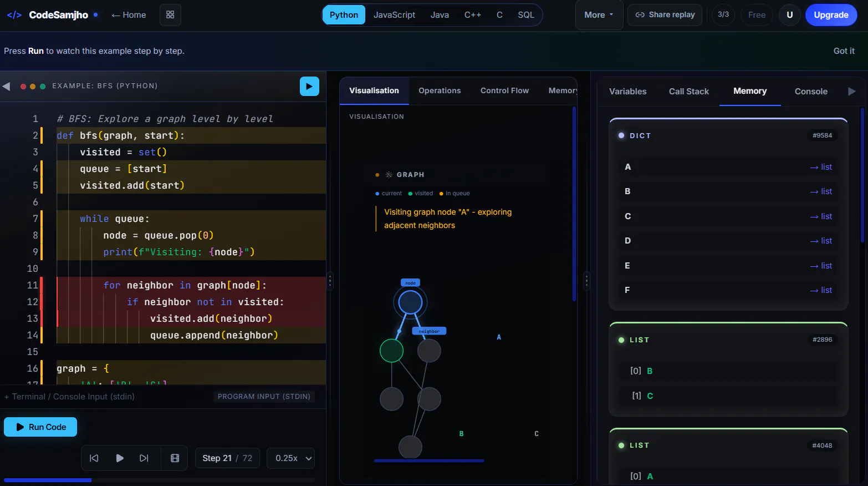The image size is (868, 486).
Task: Expand dict entry B list reference
Action: tap(821, 191)
